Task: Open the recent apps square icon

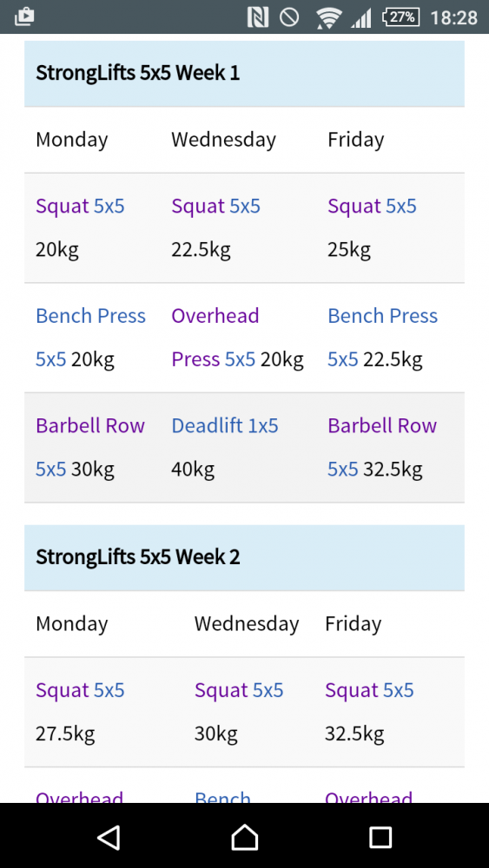Action: pyautogui.click(x=380, y=837)
